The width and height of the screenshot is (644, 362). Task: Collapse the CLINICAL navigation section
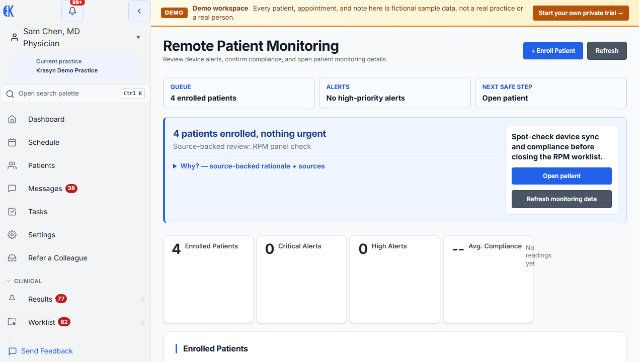tap(25, 281)
